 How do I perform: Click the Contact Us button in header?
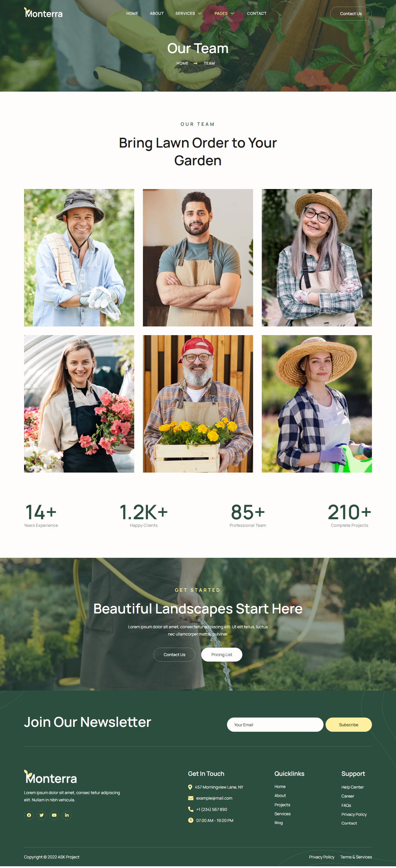351,13
